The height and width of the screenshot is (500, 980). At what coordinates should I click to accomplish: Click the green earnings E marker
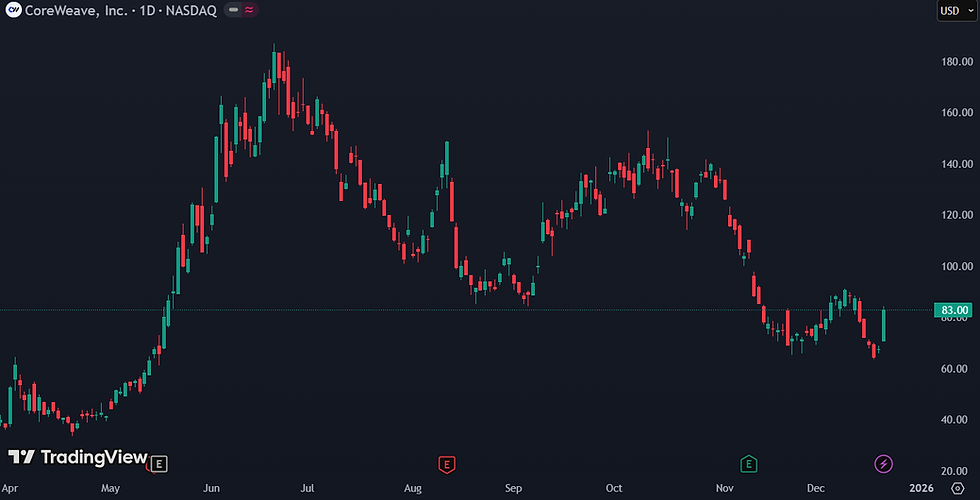(x=748, y=464)
